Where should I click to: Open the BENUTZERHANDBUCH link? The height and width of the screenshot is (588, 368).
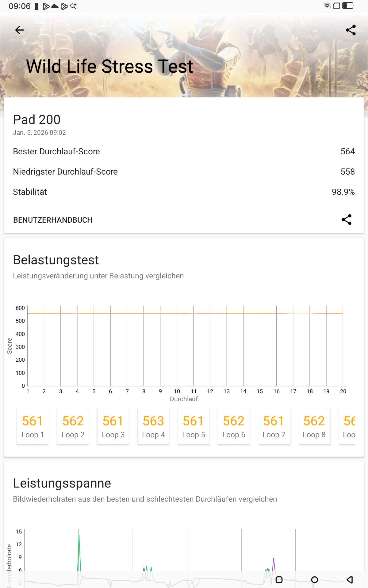click(53, 220)
